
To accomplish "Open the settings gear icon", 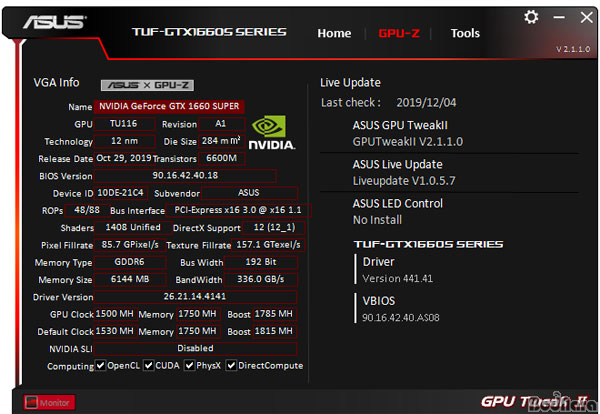I will [531, 17].
